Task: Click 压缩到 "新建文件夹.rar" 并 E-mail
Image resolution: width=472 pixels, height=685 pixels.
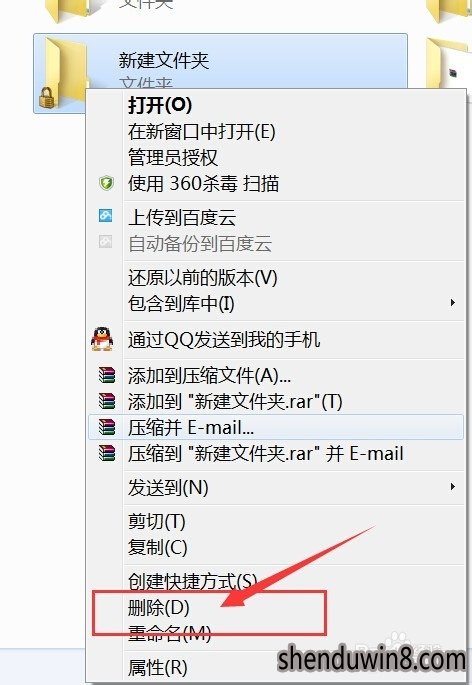Action: [265, 453]
